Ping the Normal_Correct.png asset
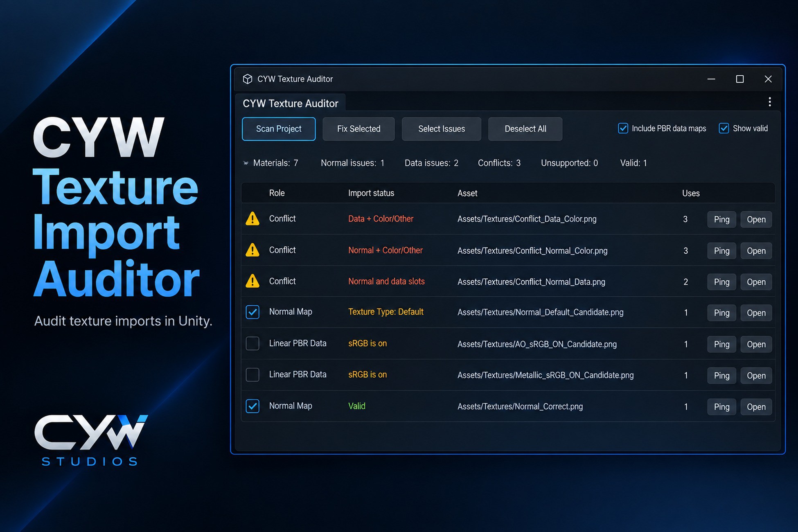Screen dimensions: 798x532 [721, 407]
